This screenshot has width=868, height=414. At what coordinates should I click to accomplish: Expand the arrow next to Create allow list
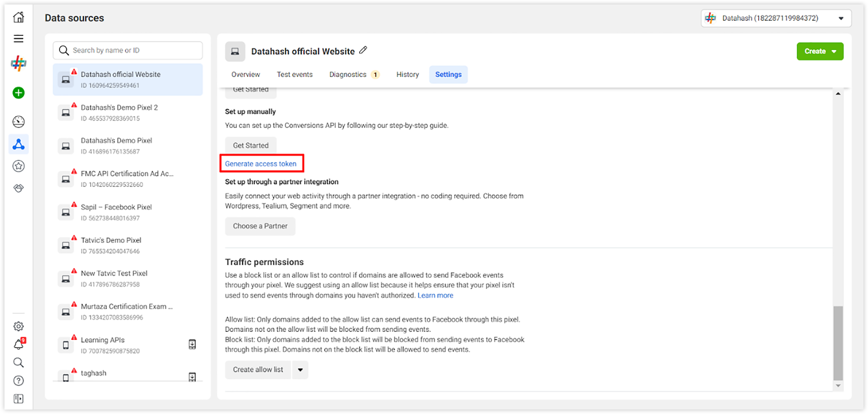(300, 370)
